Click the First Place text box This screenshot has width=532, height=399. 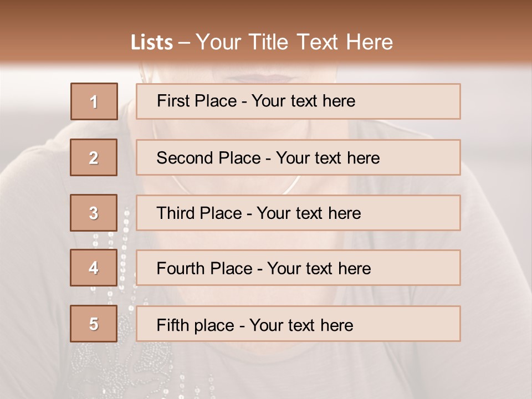tap(298, 101)
